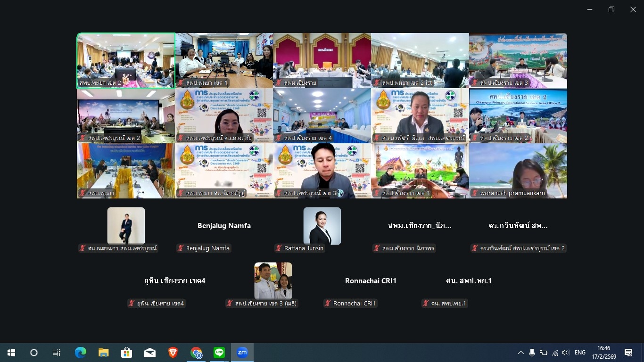Open Task View on the taskbar
Screen dimensions: 644x362
click(x=57, y=353)
